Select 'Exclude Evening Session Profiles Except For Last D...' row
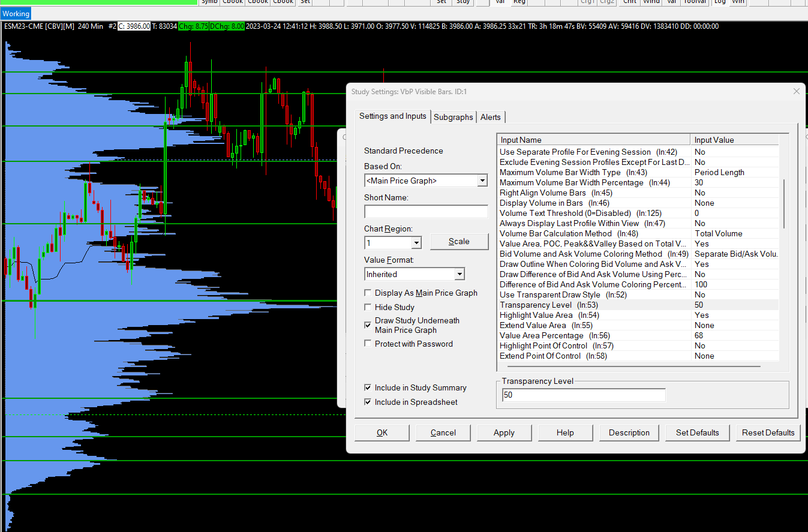This screenshot has width=808, height=532. [x=638, y=162]
